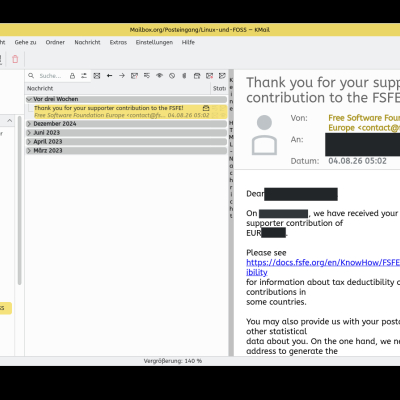This screenshot has height=400, width=400.
Task: Click the sender contact avatar
Action: point(264,135)
